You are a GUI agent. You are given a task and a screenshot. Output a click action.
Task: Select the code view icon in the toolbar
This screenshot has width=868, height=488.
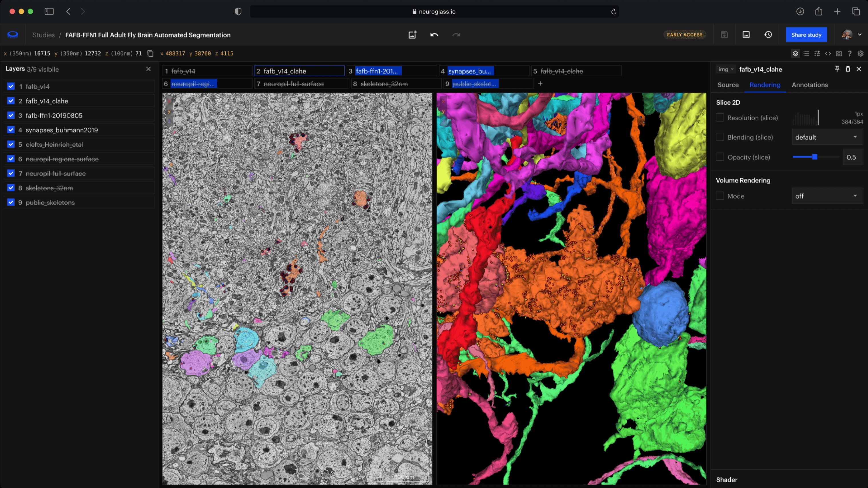click(828, 53)
